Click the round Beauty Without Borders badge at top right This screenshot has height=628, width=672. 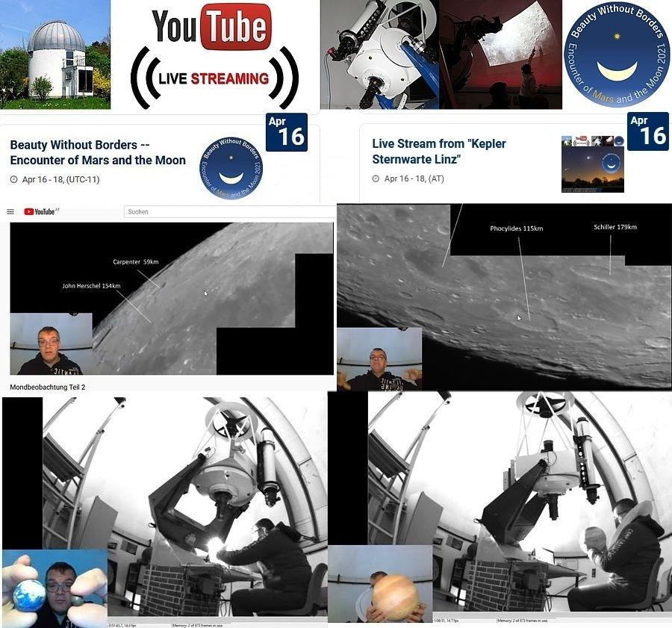616,55
